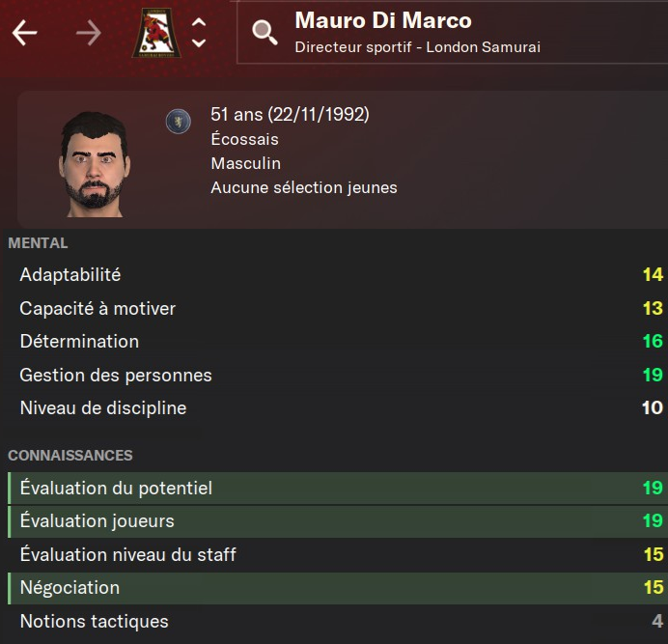Select Évaluation niveau du staff row
This screenshot has height=644, width=668.
(x=334, y=555)
